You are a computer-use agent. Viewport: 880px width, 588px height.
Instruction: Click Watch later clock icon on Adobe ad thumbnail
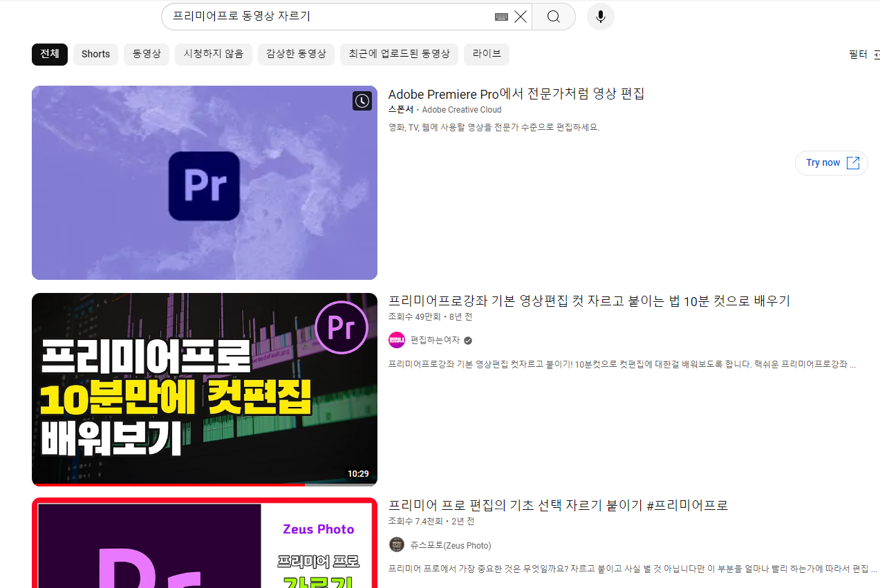click(362, 101)
